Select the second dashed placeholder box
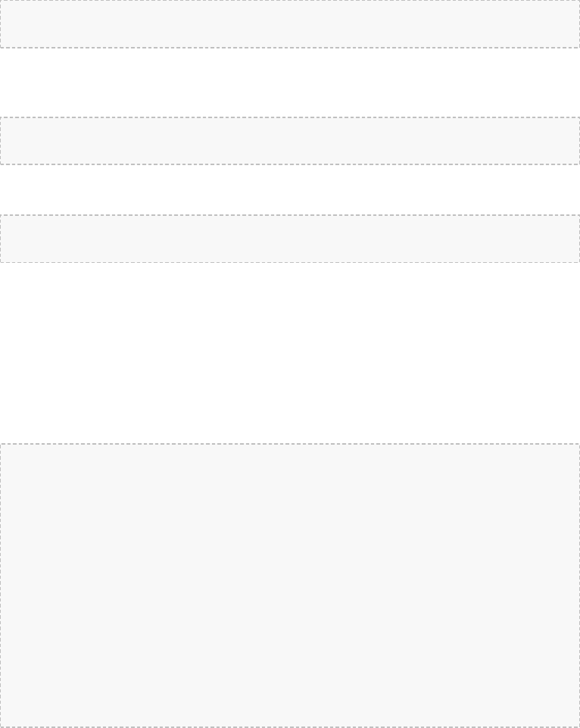This screenshot has width=580, height=728. coord(290,141)
